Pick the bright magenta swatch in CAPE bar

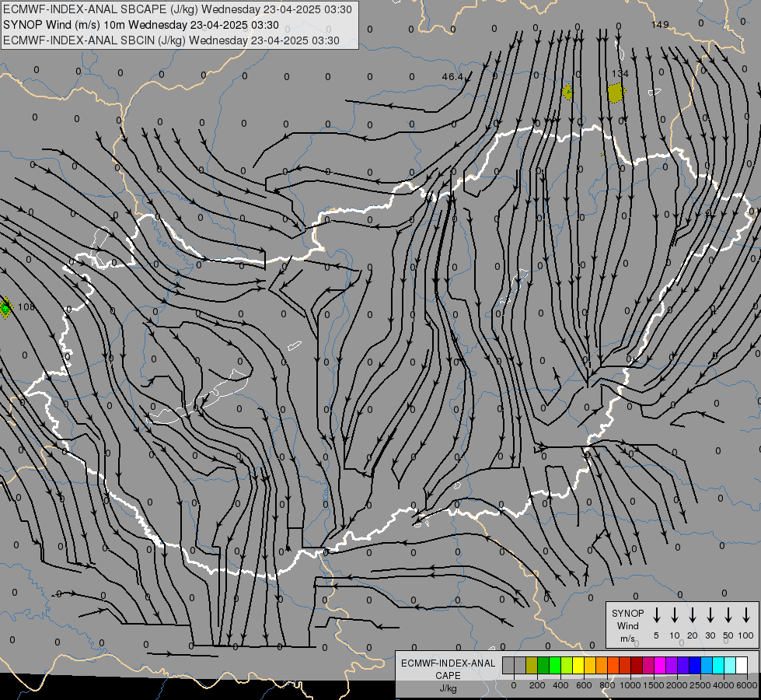coord(661,665)
